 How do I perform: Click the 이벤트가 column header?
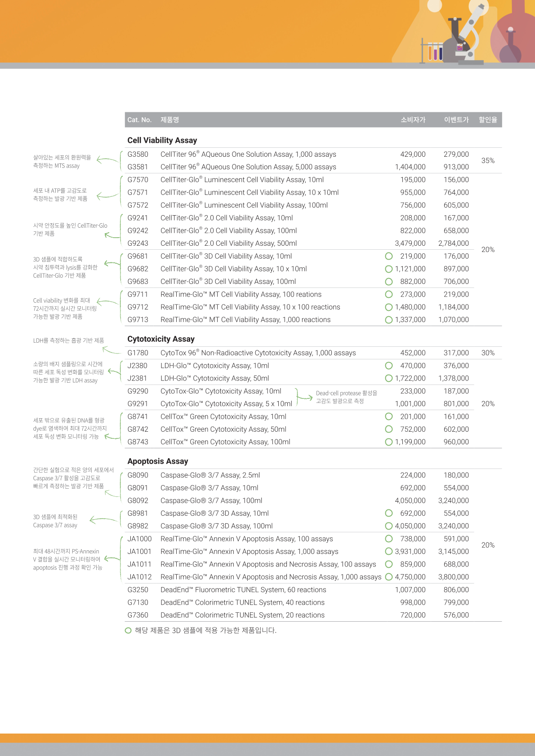[x=456, y=120]
